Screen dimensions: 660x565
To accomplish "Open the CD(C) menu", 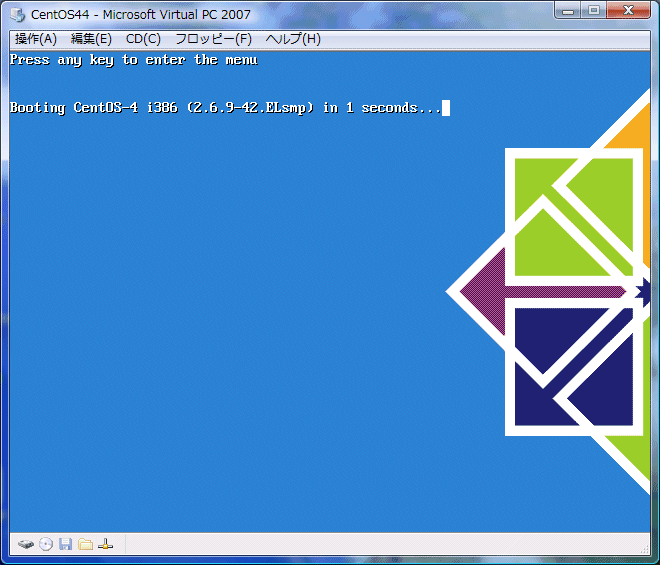I will (x=143, y=39).
